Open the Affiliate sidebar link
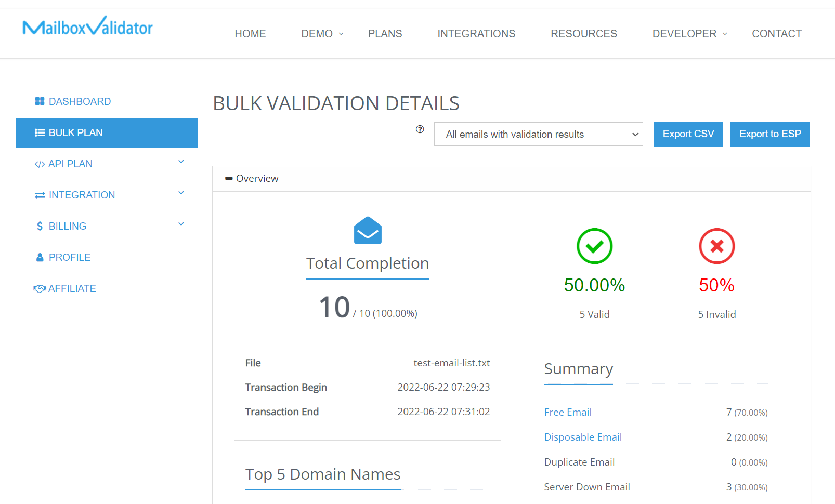The width and height of the screenshot is (835, 504). [72, 288]
